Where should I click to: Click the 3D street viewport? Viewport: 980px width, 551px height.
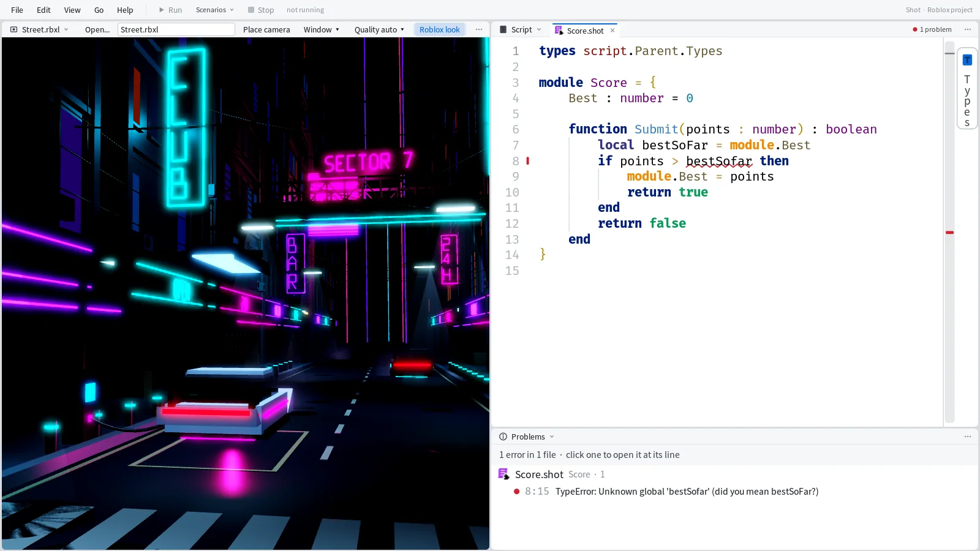(x=246, y=293)
